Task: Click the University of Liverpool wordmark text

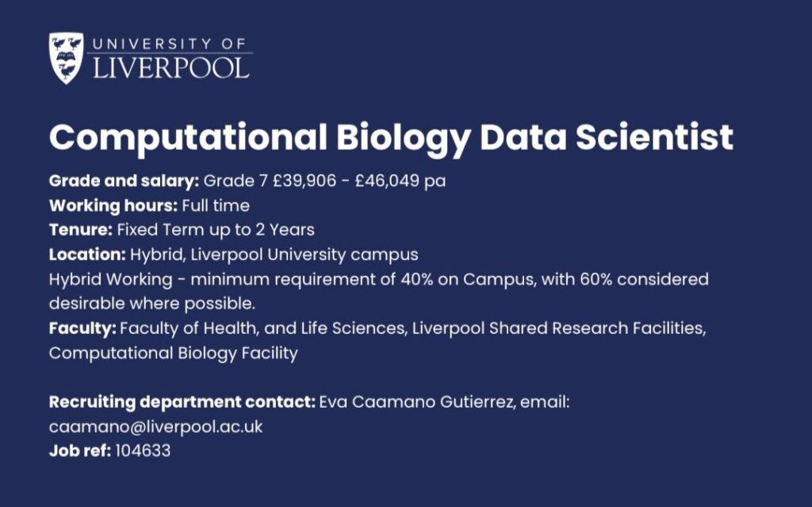Action: coord(171,58)
